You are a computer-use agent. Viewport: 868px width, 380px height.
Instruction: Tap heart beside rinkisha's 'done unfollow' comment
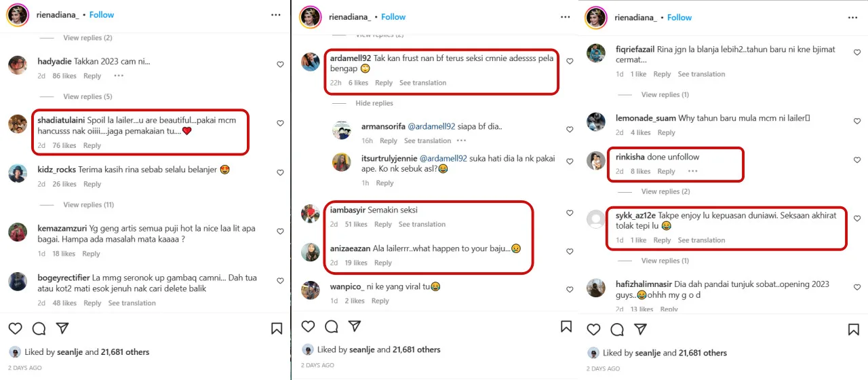(857, 160)
